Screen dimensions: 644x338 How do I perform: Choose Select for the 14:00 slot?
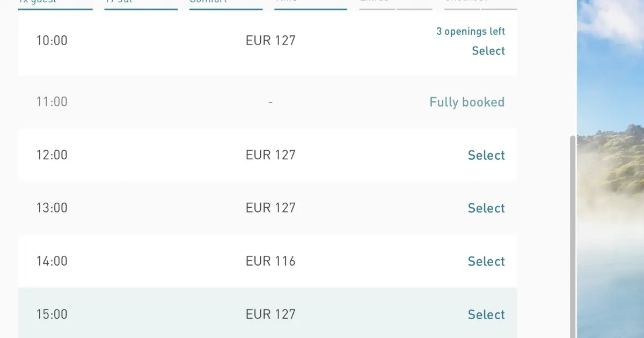click(486, 261)
